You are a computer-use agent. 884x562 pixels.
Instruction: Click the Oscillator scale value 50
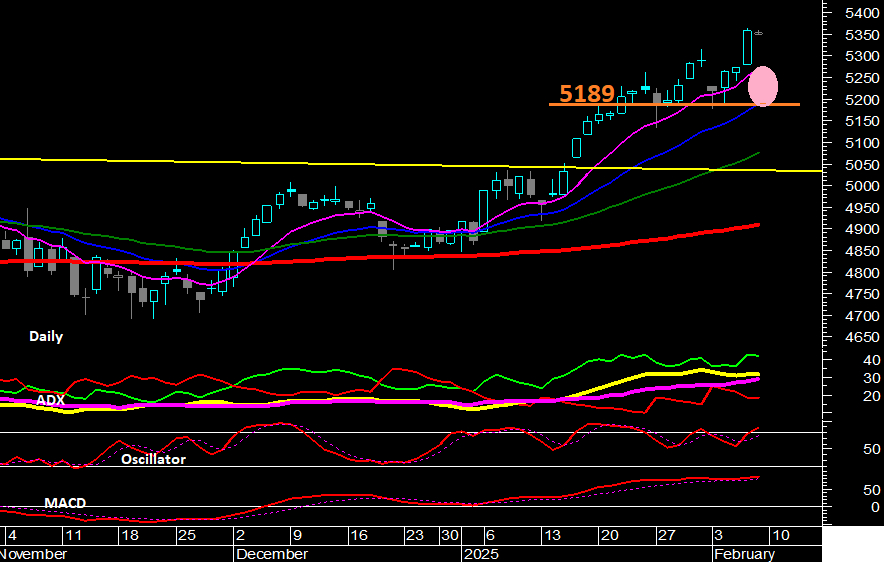pyautogui.click(x=871, y=449)
